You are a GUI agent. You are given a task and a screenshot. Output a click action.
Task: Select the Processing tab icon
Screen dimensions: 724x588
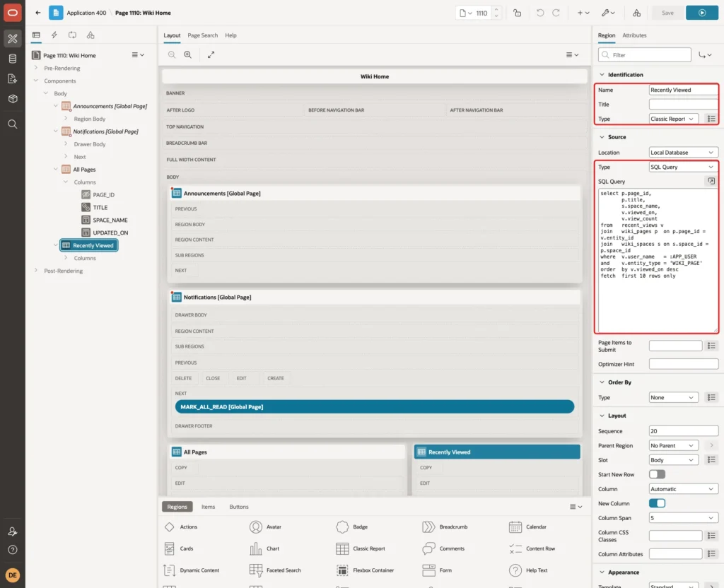73,35
